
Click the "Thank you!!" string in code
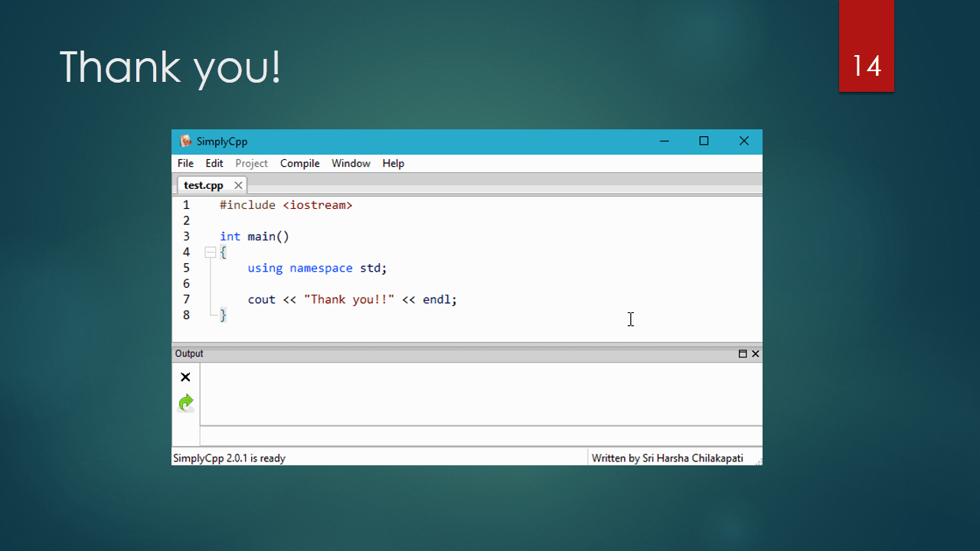click(x=349, y=299)
